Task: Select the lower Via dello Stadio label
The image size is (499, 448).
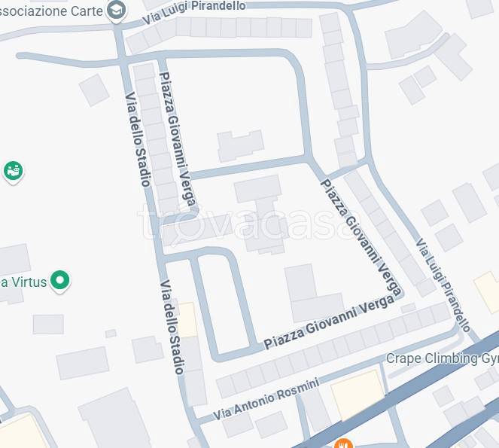Action: click(172, 327)
